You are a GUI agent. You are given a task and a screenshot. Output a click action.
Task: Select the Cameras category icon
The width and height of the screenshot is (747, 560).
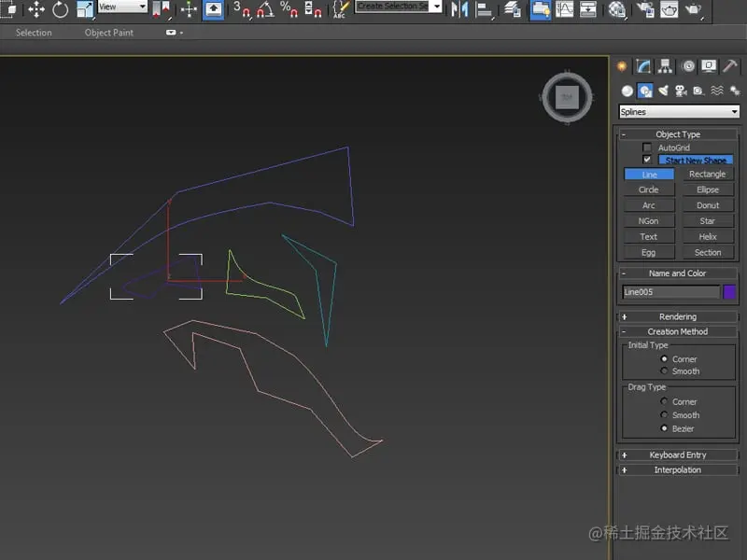point(681,91)
